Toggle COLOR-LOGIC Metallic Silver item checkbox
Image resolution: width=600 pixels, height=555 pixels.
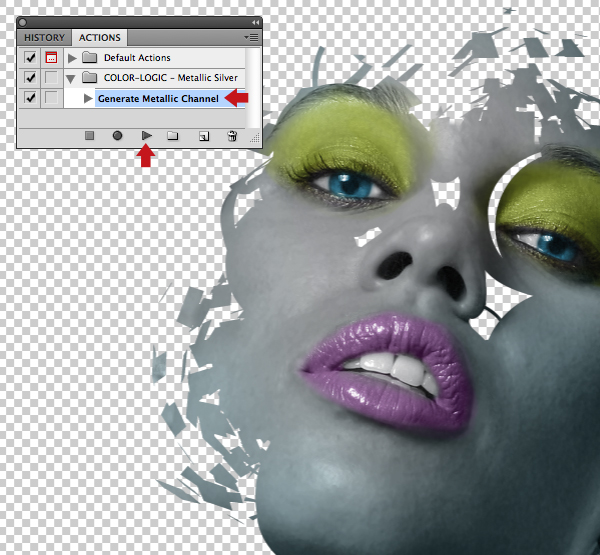click(x=30, y=77)
